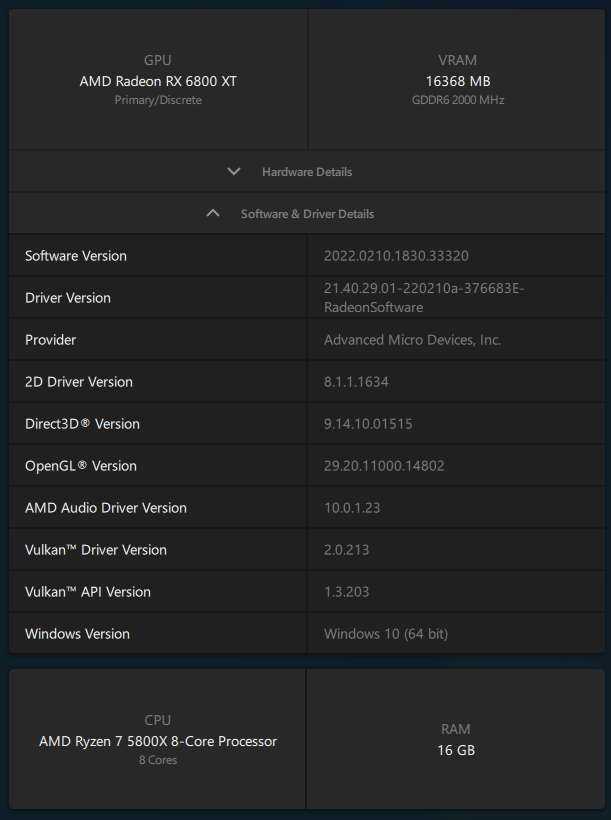611x820 pixels.
Task: Select software version value 2022.0210.1830.33320
Action: (x=396, y=256)
